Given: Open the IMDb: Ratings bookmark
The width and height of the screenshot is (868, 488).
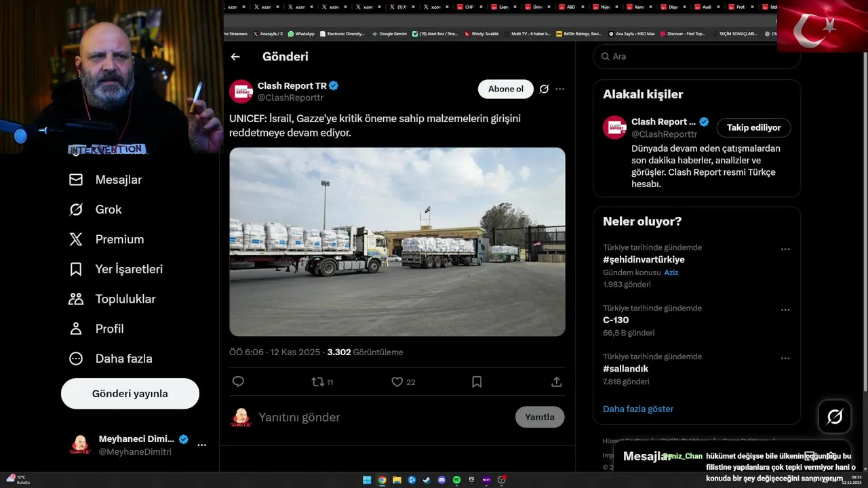Looking at the screenshot, I should click(578, 33).
